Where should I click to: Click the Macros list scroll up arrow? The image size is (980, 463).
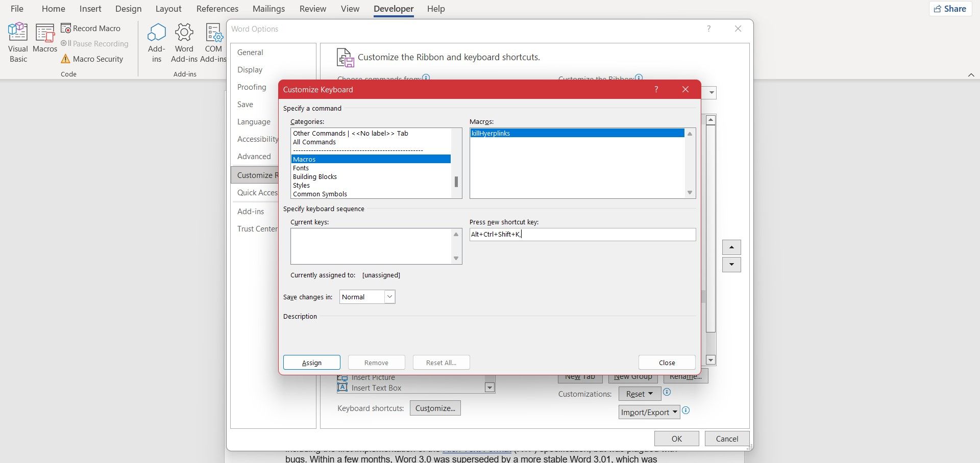point(690,134)
